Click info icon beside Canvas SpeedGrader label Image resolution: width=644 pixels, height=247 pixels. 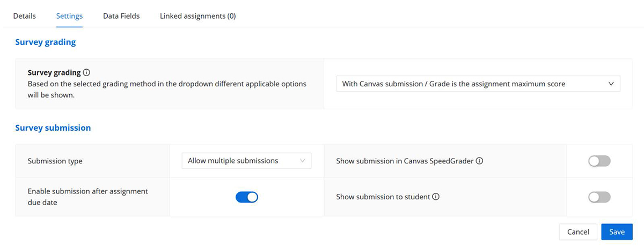[x=479, y=161]
